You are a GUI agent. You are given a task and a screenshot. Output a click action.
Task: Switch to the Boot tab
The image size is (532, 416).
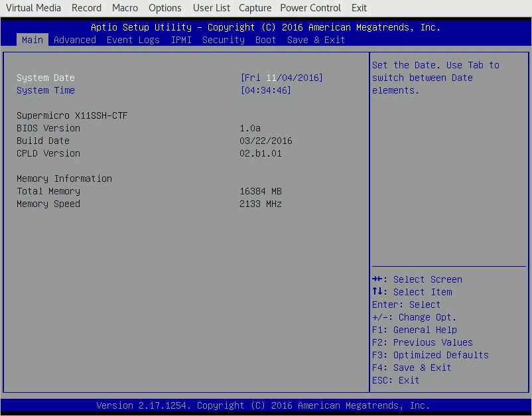coord(265,40)
